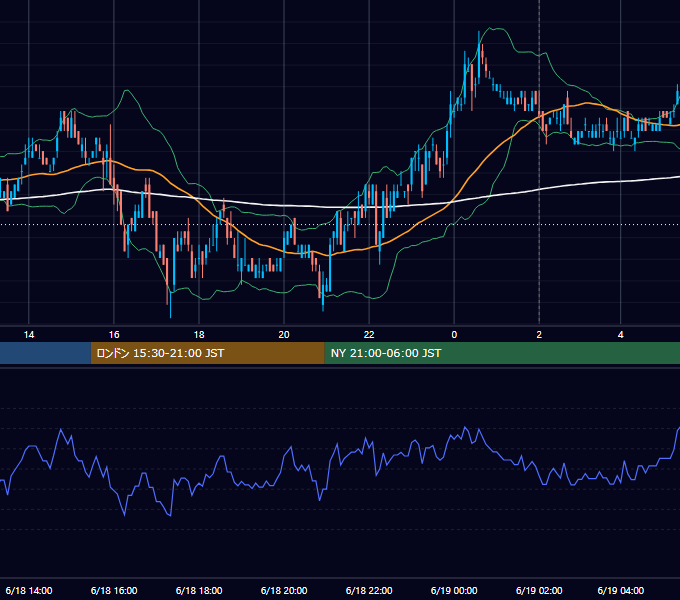Screen dimensions: 680x600
Task: Click the 6/18 14:00 label on oscillator axis
Action: 29,590
